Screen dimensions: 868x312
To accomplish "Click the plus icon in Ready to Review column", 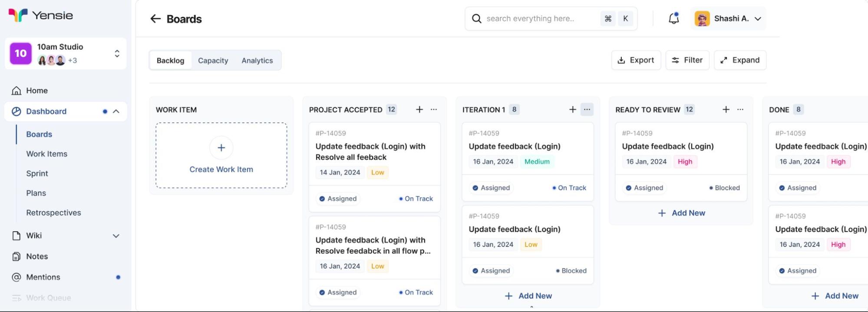I will [726, 110].
